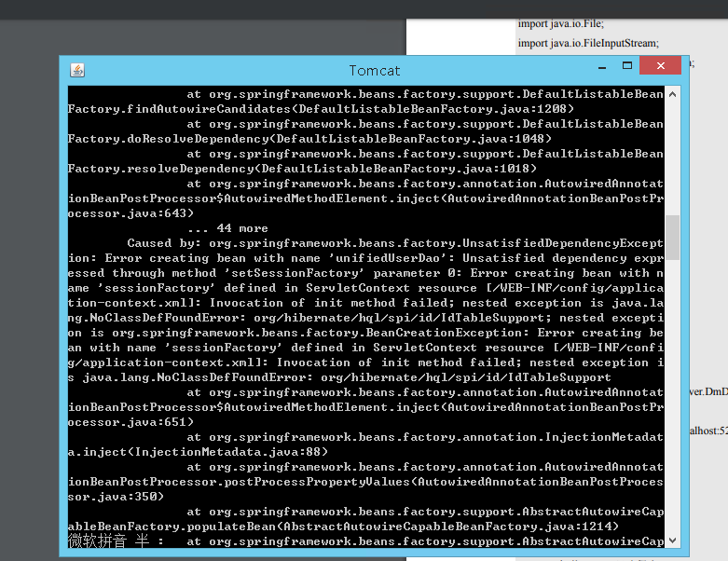
Task: Click the line containing 'DefaultListableBeanFactory.java:1208'
Action: (x=321, y=109)
